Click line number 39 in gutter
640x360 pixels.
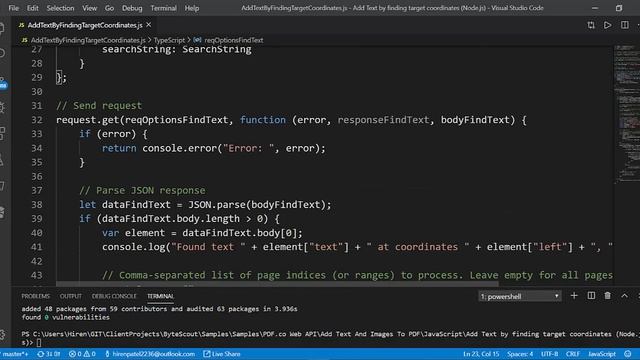click(37, 219)
